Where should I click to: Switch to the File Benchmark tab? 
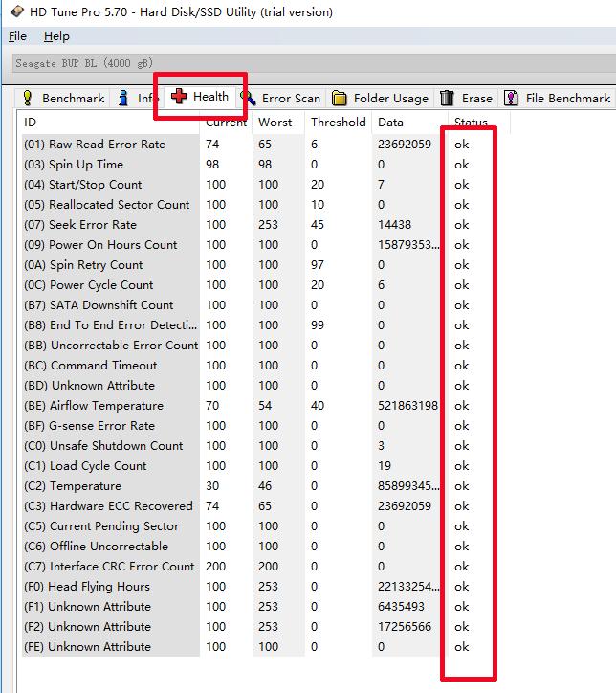tap(558, 98)
